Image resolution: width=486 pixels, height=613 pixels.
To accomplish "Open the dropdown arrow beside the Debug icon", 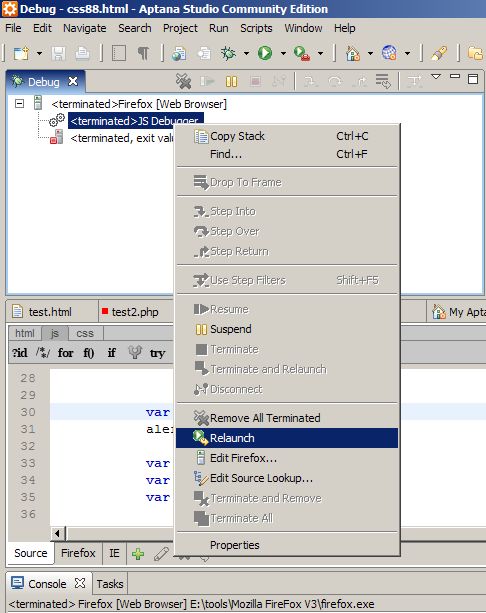I will coord(246,53).
